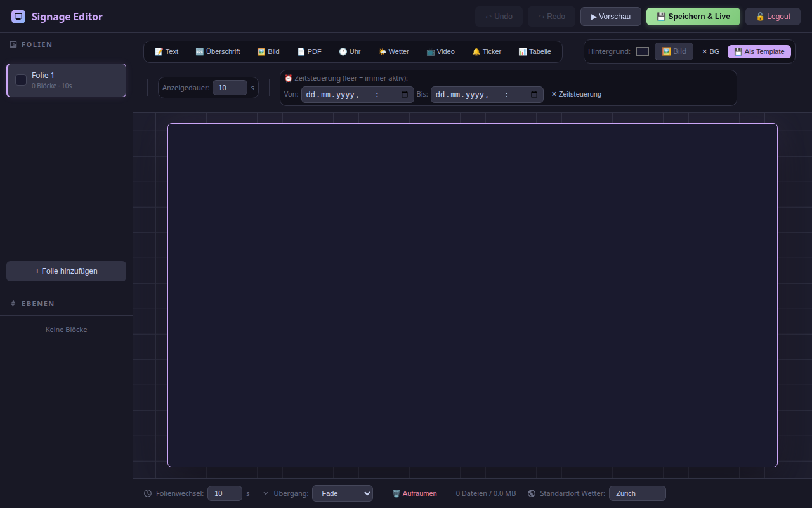Insert a Bild image block
The height and width of the screenshot is (508, 812).
pos(268,51)
